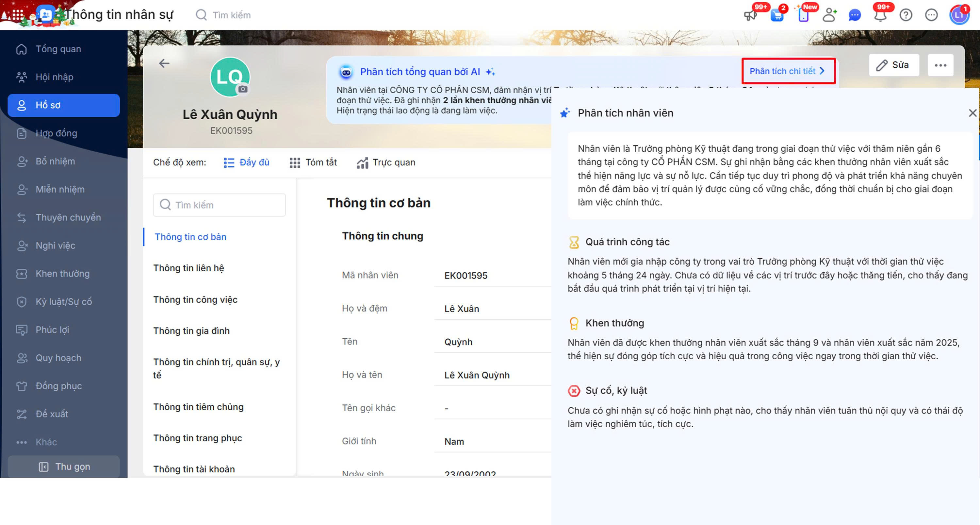Image resolution: width=980 pixels, height=525 pixels.
Task: Close the Phân tích nhân viên panel
Action: pos(972,113)
